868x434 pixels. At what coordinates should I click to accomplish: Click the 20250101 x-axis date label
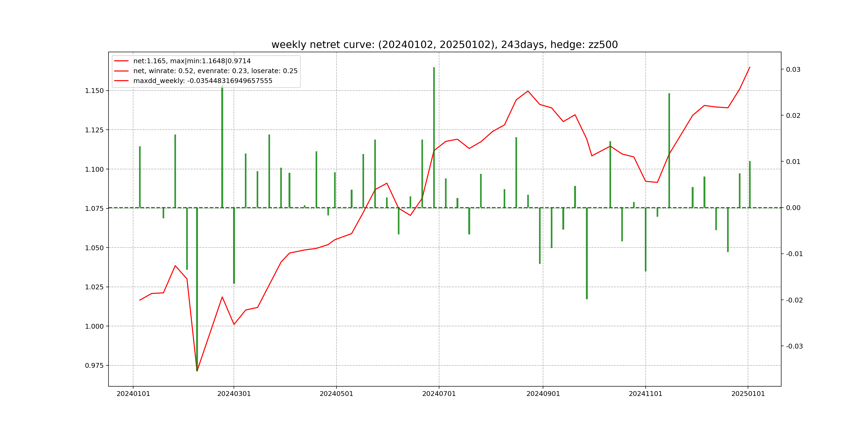click(x=748, y=394)
